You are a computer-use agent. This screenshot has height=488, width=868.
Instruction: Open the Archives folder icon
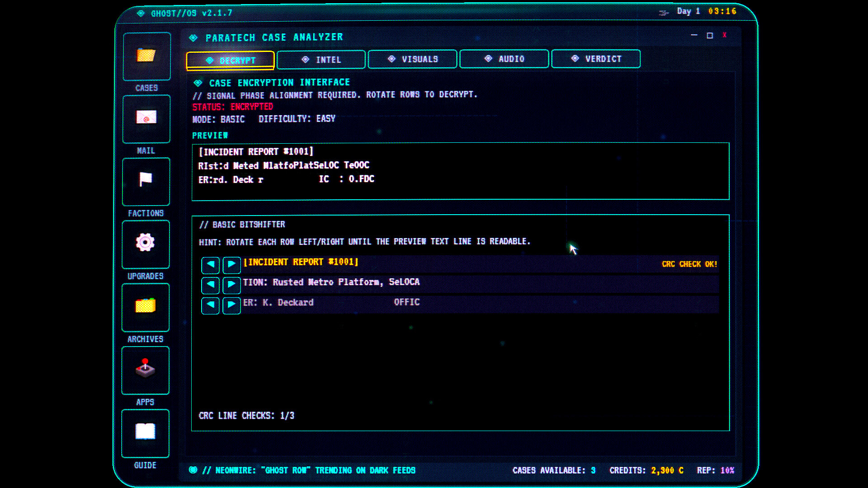coord(146,307)
